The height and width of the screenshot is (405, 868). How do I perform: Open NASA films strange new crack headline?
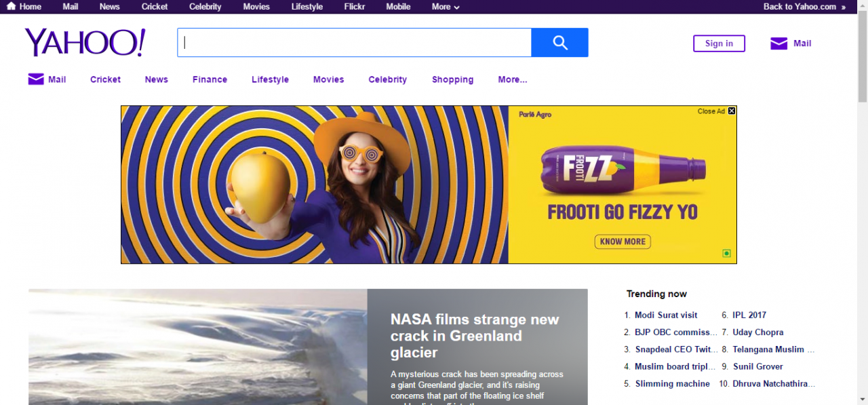(x=475, y=336)
